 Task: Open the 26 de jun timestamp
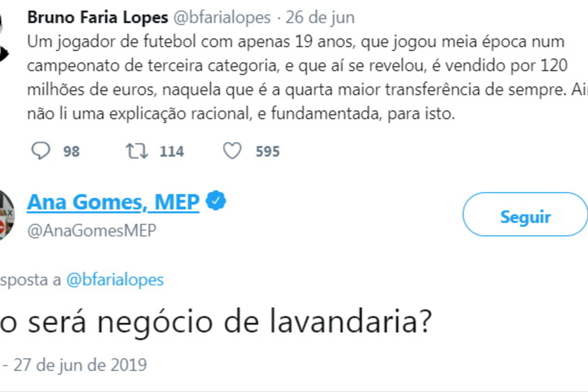point(320,17)
